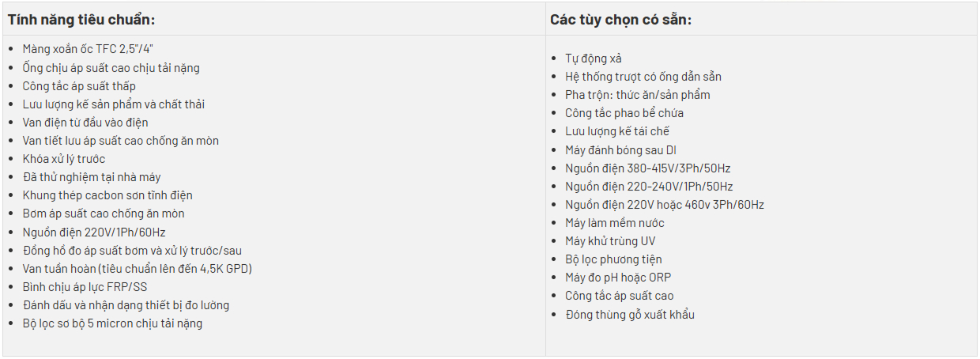Click "Công tắc áp suất thấp" list item
The width and height of the screenshot is (980, 359).
[x=79, y=85]
